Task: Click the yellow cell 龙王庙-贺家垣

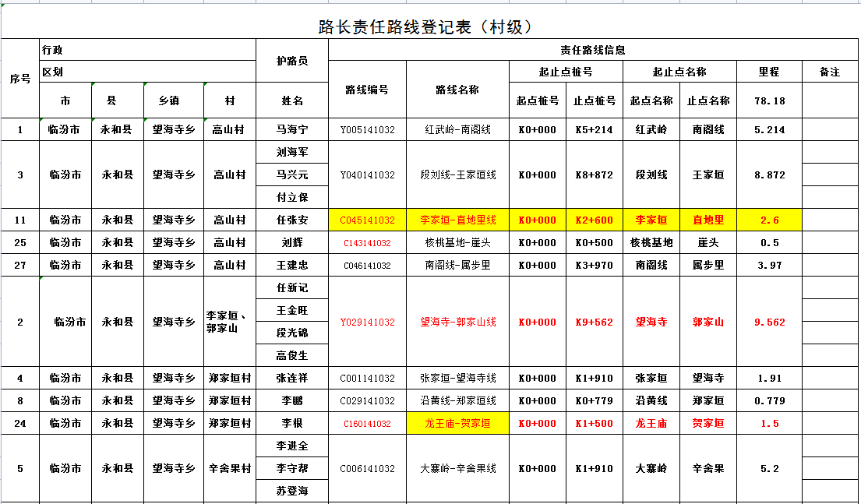Action: pyautogui.click(x=457, y=424)
